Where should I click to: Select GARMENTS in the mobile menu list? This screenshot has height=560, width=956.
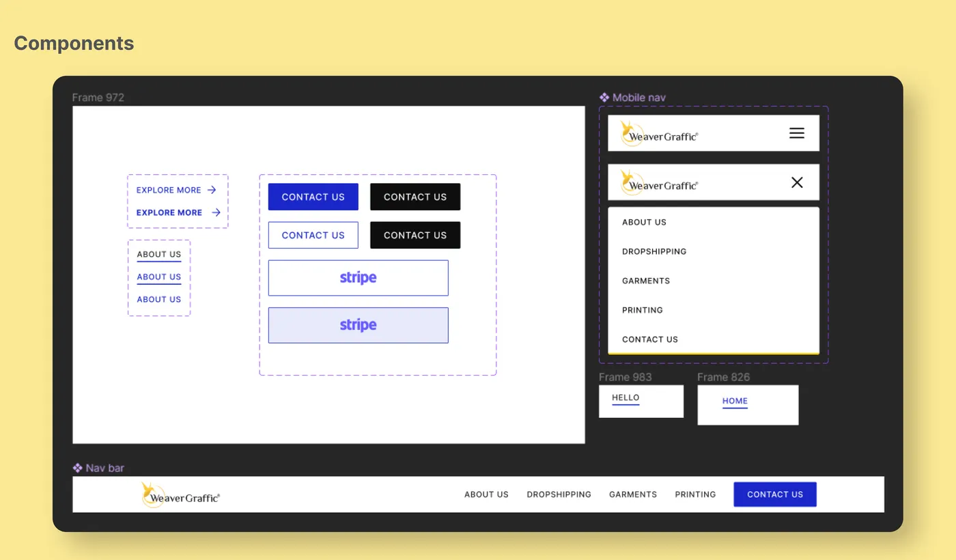point(646,280)
